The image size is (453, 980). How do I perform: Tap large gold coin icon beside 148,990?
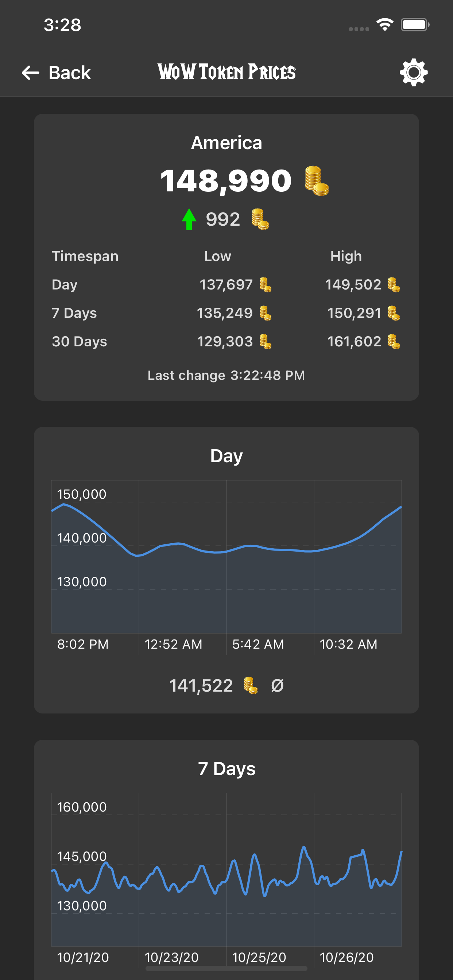(x=317, y=181)
